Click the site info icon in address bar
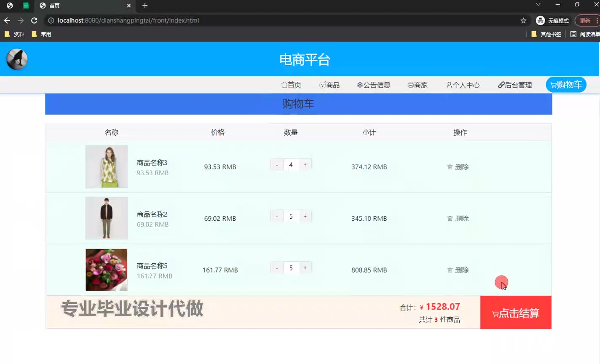The image size is (600, 364). pyautogui.click(x=51, y=20)
